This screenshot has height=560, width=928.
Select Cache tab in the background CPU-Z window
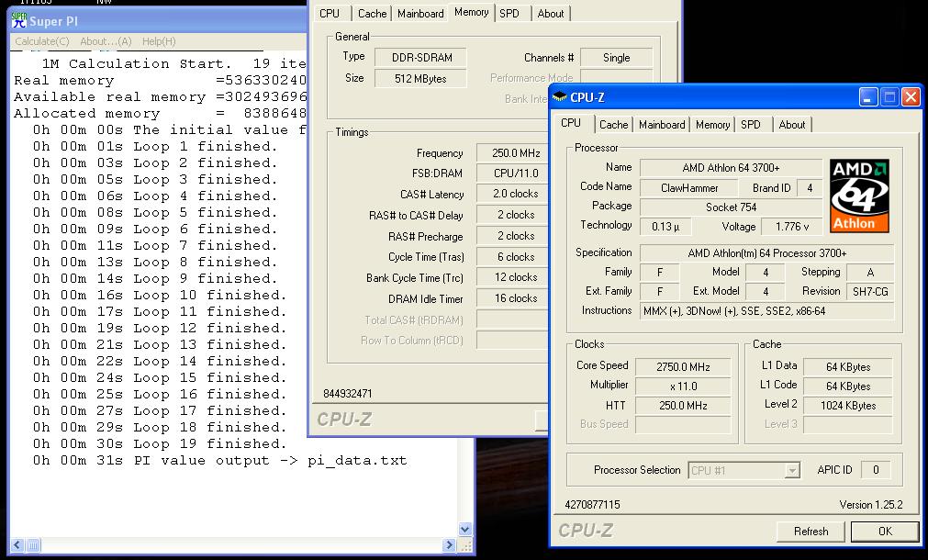(373, 13)
